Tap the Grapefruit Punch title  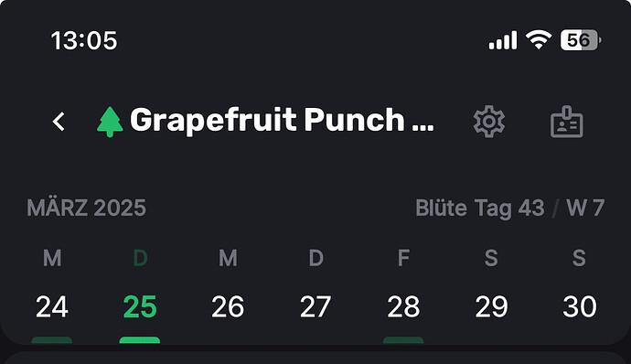282,121
